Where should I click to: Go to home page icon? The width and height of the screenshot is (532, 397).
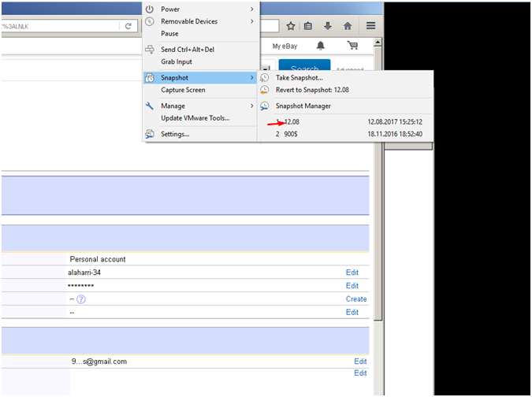(348, 26)
